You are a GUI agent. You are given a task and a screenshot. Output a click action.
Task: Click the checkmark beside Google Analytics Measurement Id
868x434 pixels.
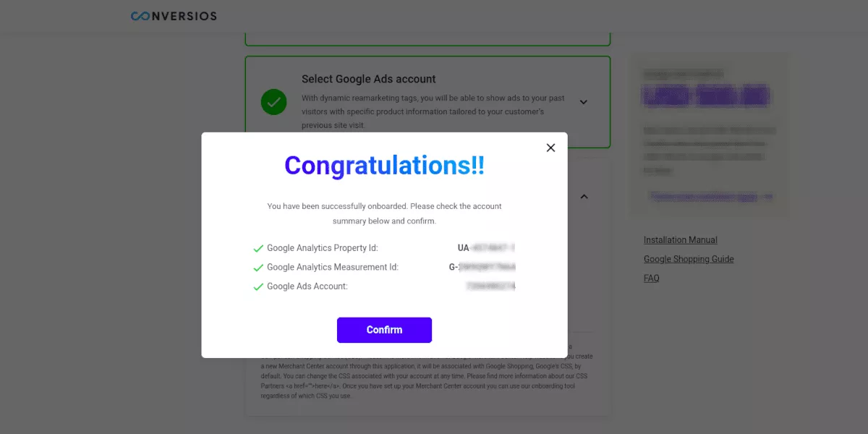point(258,268)
